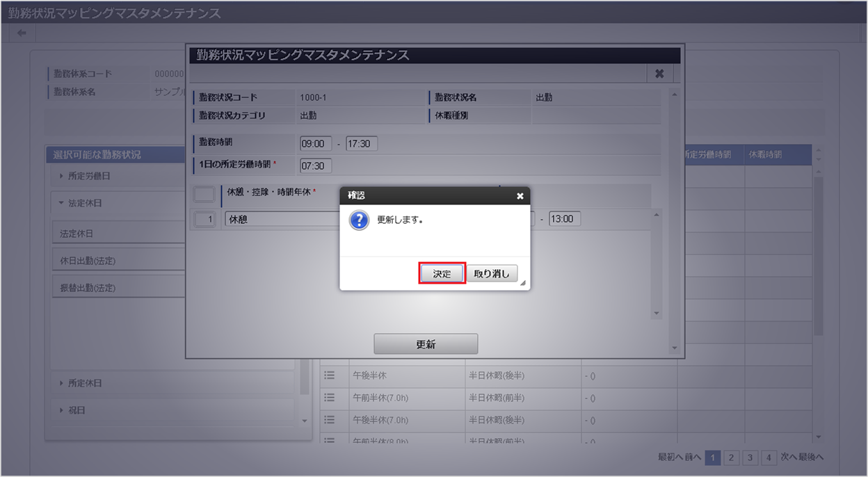Click the 17:30 end time field

tap(362, 144)
